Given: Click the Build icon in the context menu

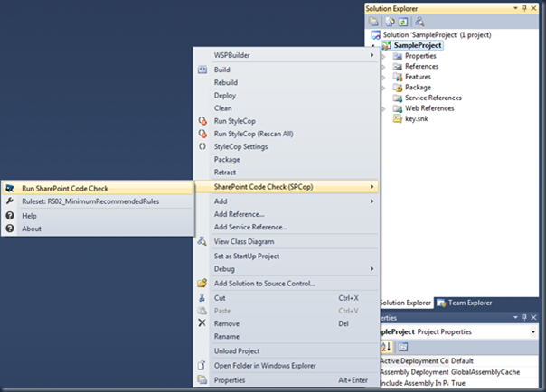Looking at the screenshot, I should click(202, 70).
